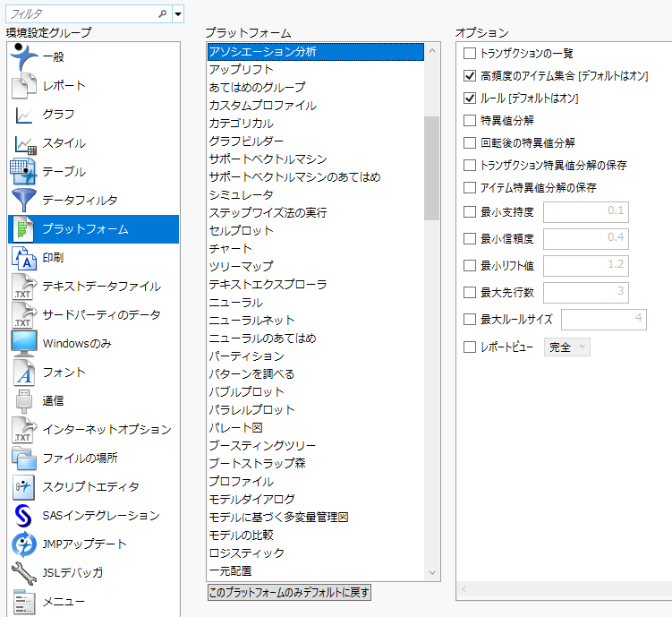Choose グラフビルダー from the platform list
The image size is (672, 617).
246,141
